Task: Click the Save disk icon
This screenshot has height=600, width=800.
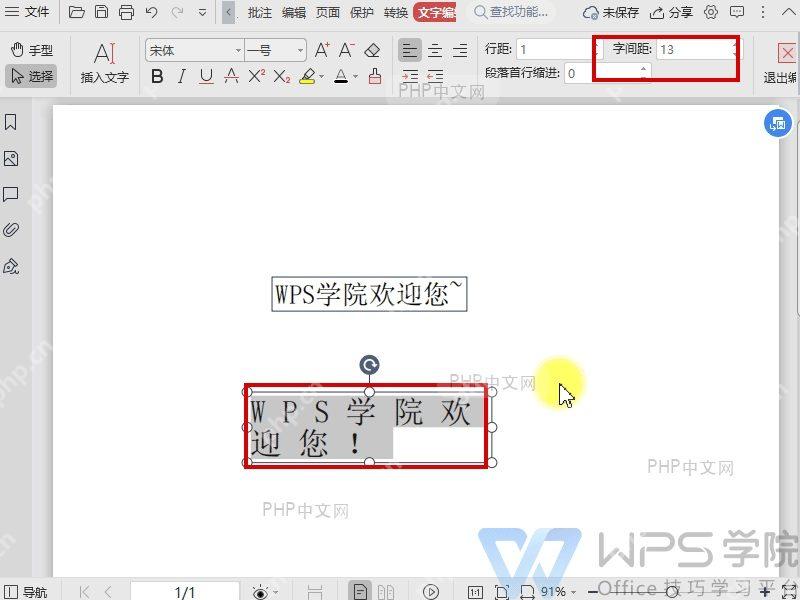Action: point(102,11)
